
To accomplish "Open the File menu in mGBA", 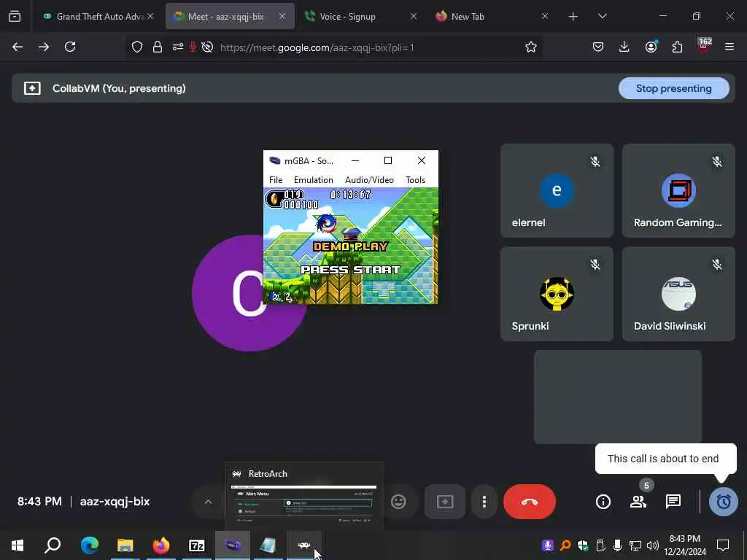I will (x=275, y=180).
